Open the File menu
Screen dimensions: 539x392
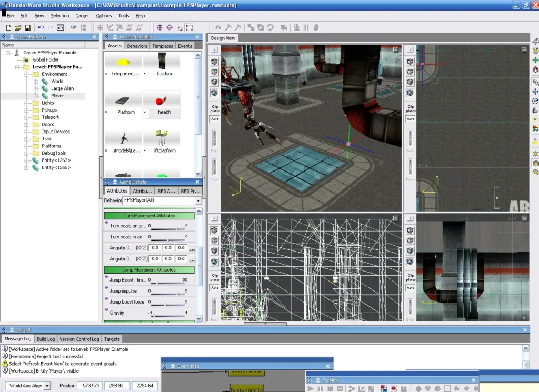pos(11,16)
